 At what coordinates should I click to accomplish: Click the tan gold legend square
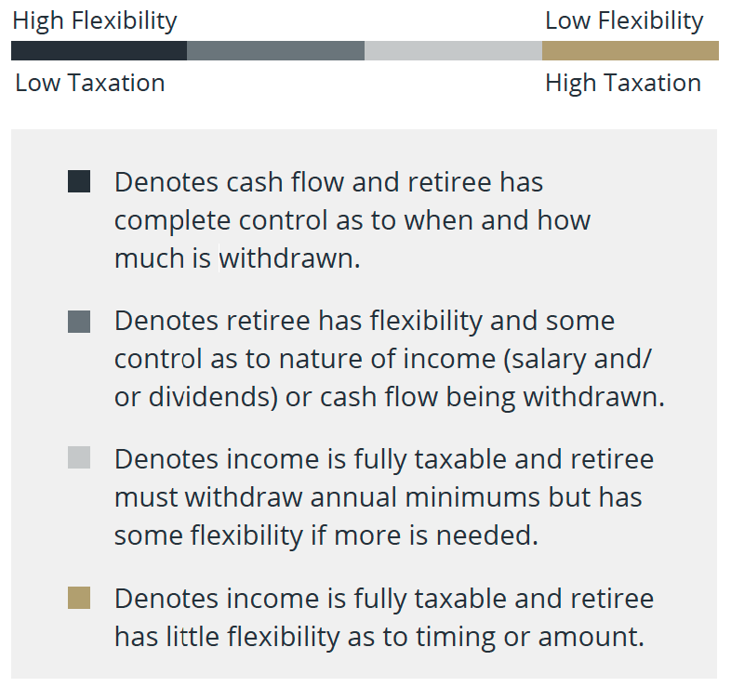click(79, 598)
